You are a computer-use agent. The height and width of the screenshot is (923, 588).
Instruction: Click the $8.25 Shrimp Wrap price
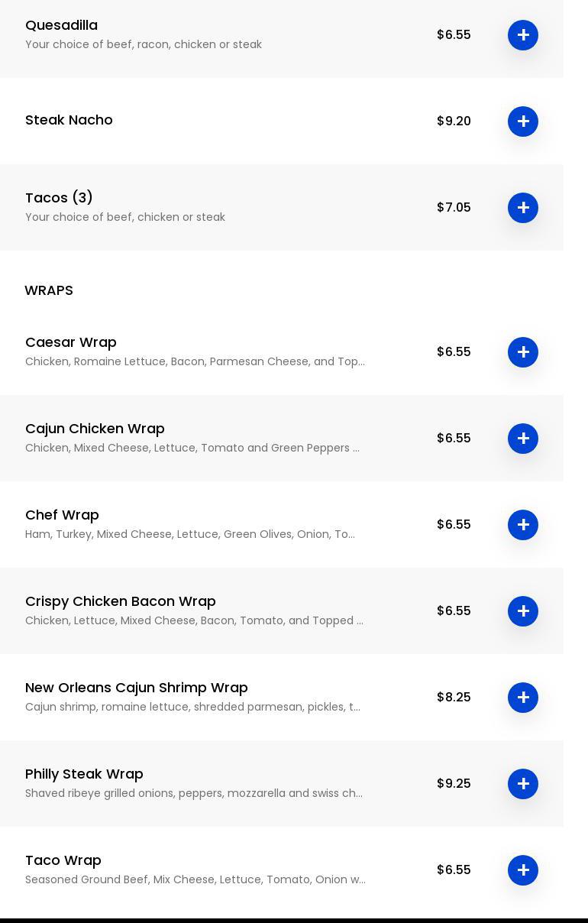point(454,698)
